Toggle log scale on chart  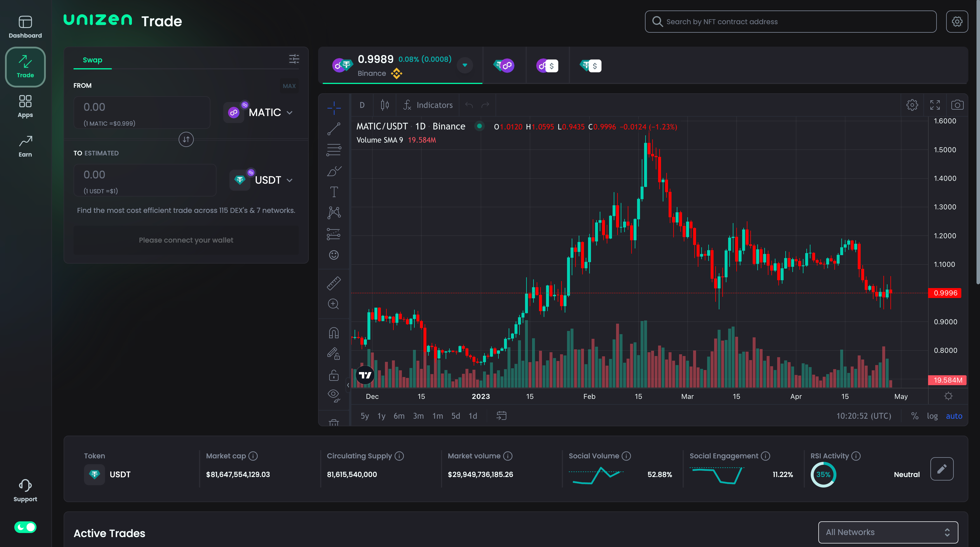932,416
